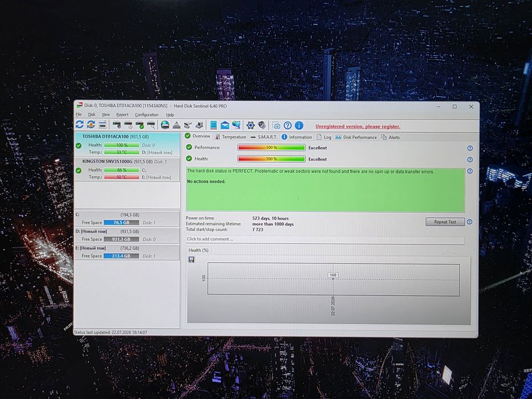Image resolution: width=532 pixels, height=399 pixels.
Task: Click the Overview Health 100 % gradient bar
Action: [x=271, y=159]
